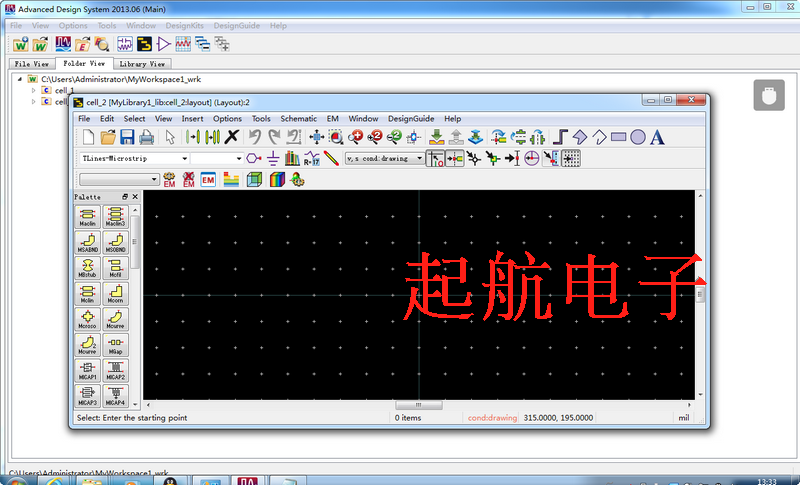Toggle the grid snap mode button
This screenshot has width=800, height=485.
pos(571,159)
